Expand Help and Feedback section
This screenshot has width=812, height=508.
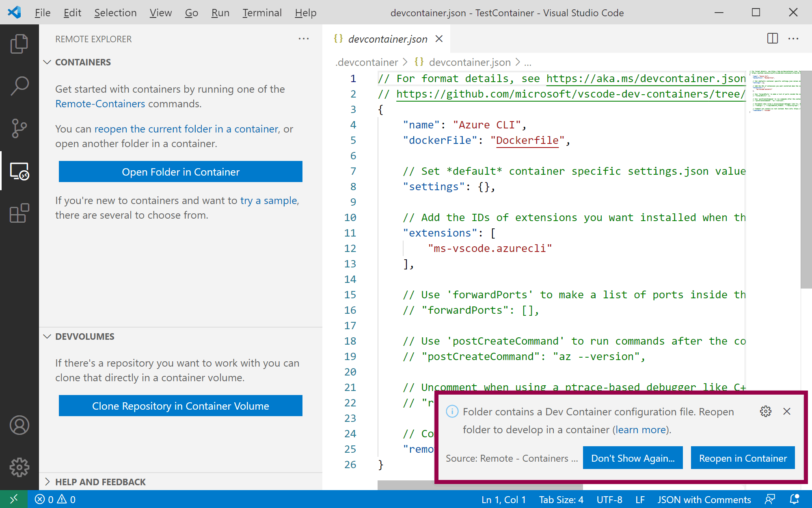point(48,482)
